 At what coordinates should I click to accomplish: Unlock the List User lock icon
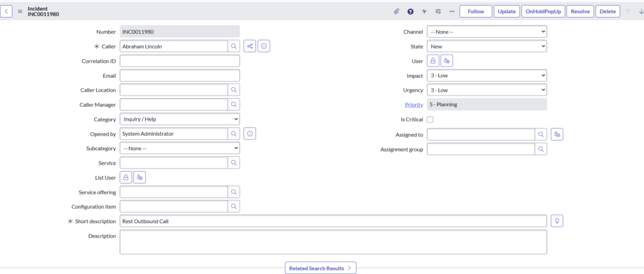pyautogui.click(x=126, y=177)
